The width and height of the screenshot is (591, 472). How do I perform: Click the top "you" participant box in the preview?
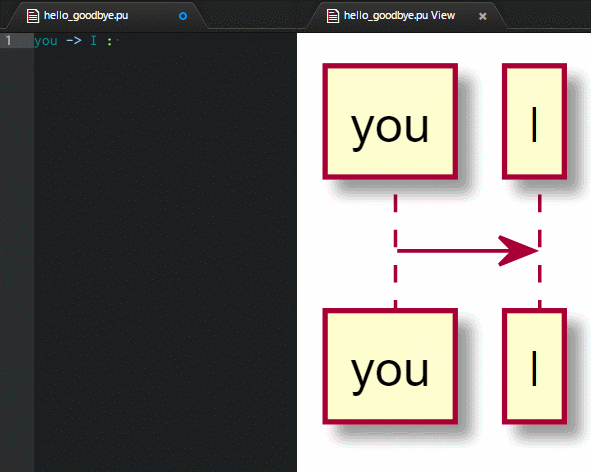(x=390, y=121)
